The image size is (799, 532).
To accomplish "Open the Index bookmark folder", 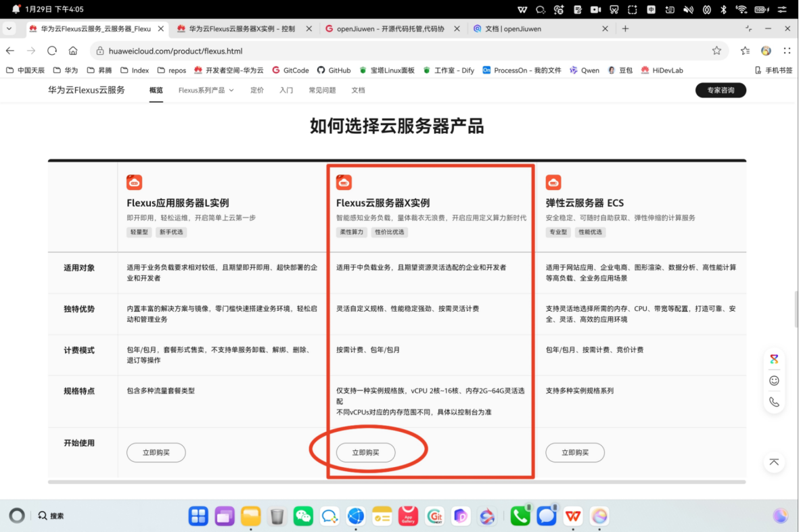I will 135,70.
